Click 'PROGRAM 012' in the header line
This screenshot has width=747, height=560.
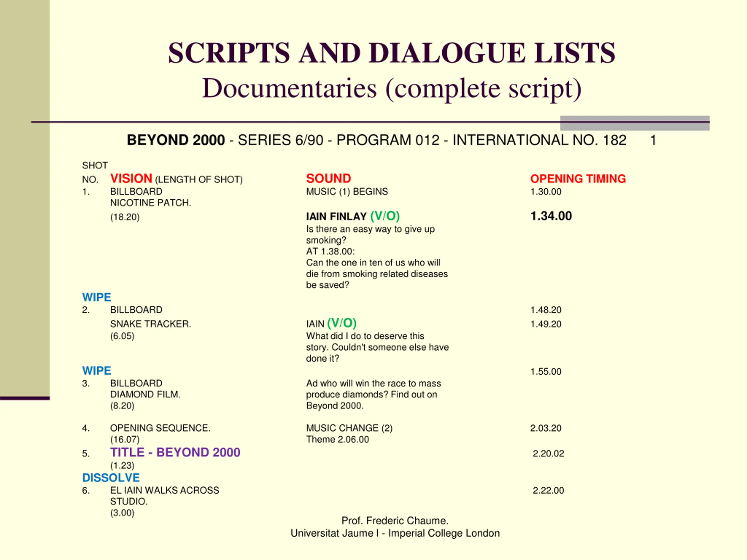pos(388,140)
